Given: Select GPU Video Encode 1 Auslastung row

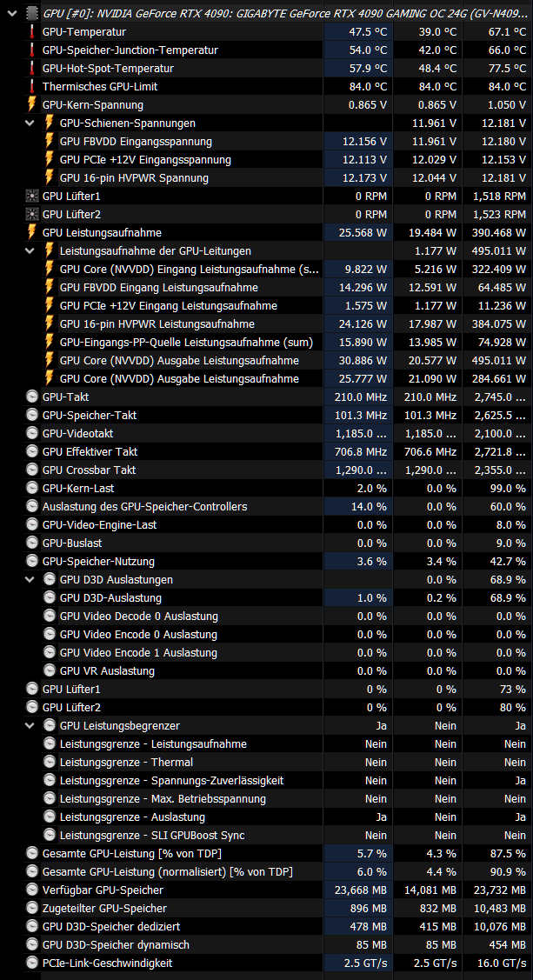Looking at the screenshot, I should 139,652.
